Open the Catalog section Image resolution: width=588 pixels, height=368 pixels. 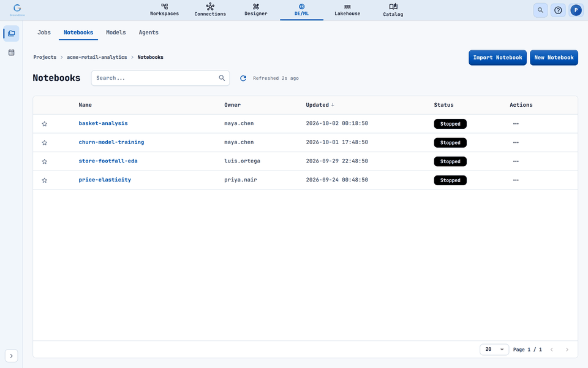pos(393,10)
